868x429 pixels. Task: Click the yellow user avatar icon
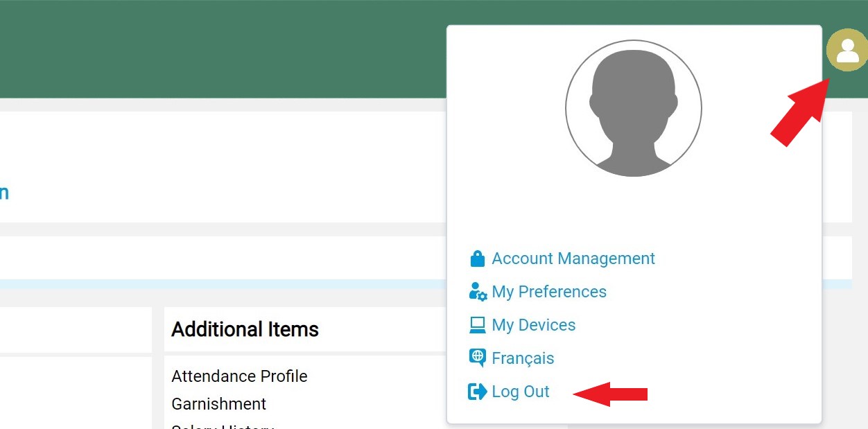point(847,50)
